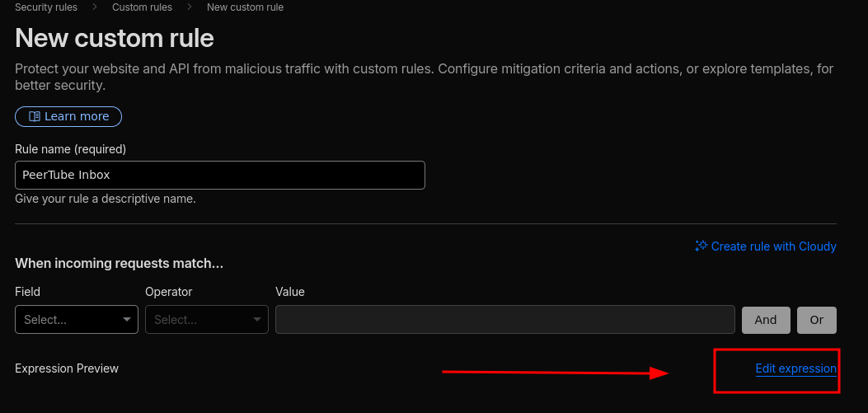The height and width of the screenshot is (413, 868).
Task: Click the Operator column label
Action: pos(169,292)
